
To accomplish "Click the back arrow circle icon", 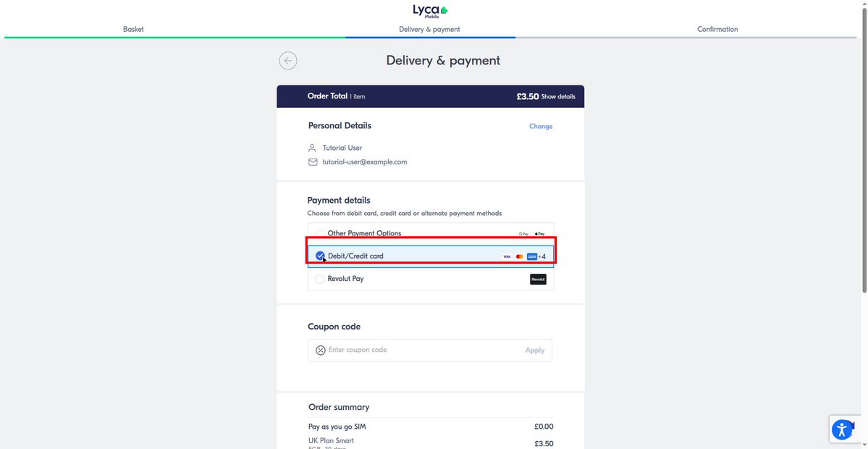I will coord(288,61).
